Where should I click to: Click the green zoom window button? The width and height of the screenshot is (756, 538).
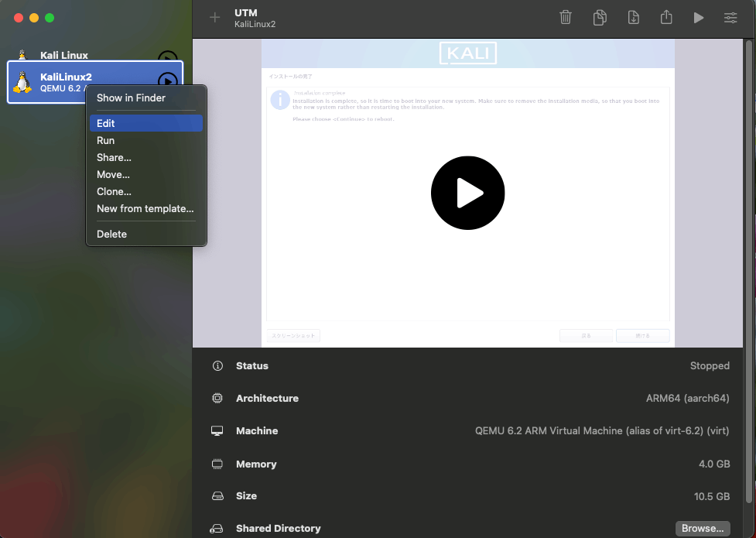pos(50,18)
